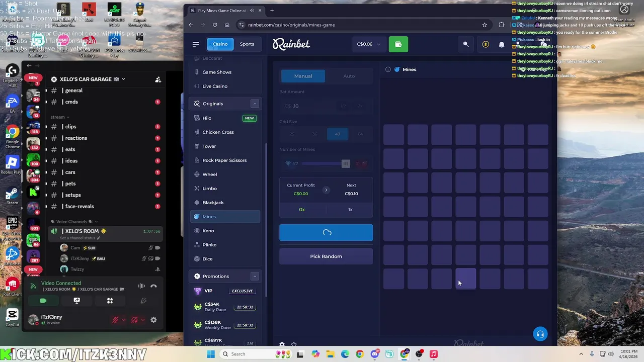The height and width of the screenshot is (362, 644).
Task: Open the server members icon in Discord
Action: pyautogui.click(x=158, y=79)
